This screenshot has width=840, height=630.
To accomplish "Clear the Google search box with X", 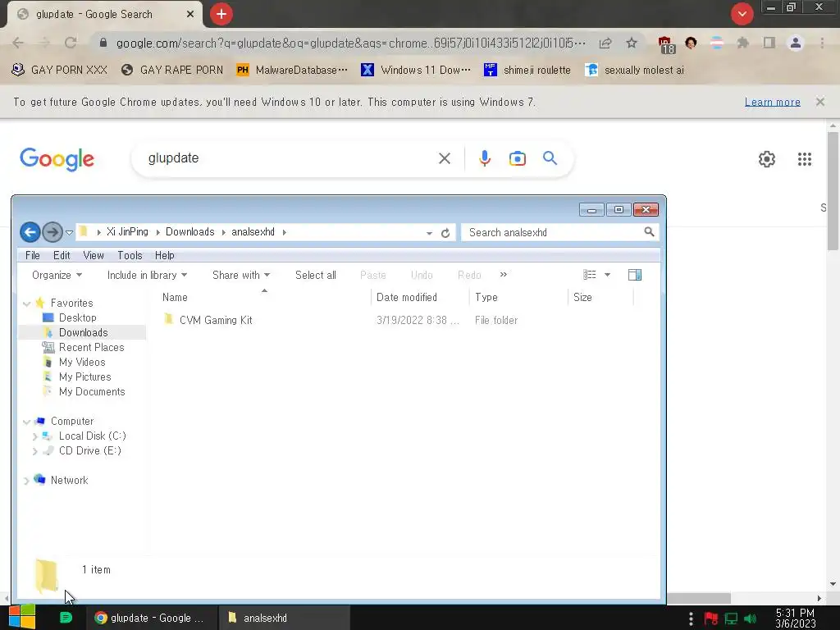I will point(444,158).
